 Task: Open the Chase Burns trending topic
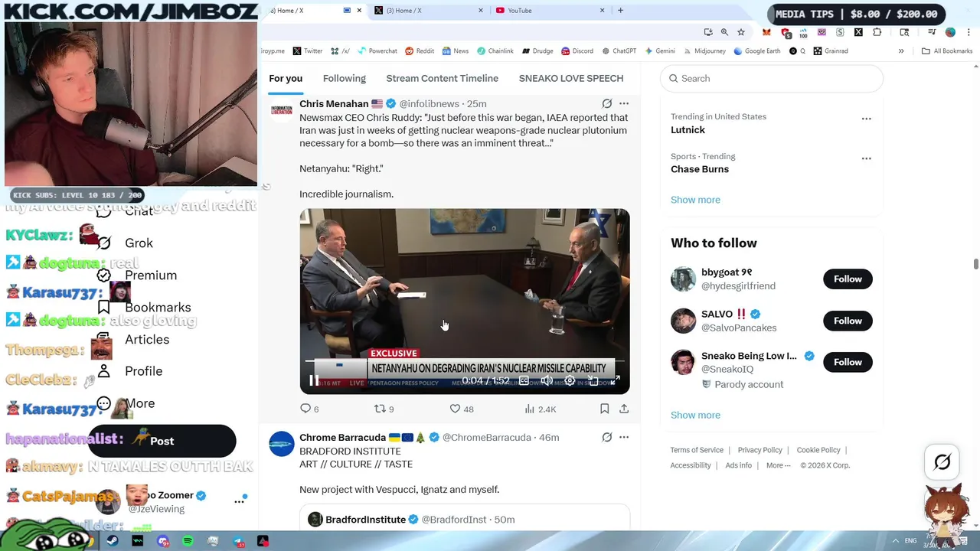coord(700,169)
